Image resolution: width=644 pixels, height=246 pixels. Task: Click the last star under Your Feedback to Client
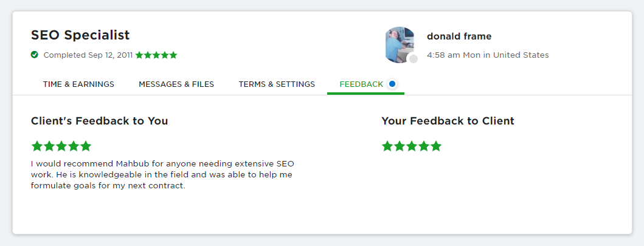[435, 146]
